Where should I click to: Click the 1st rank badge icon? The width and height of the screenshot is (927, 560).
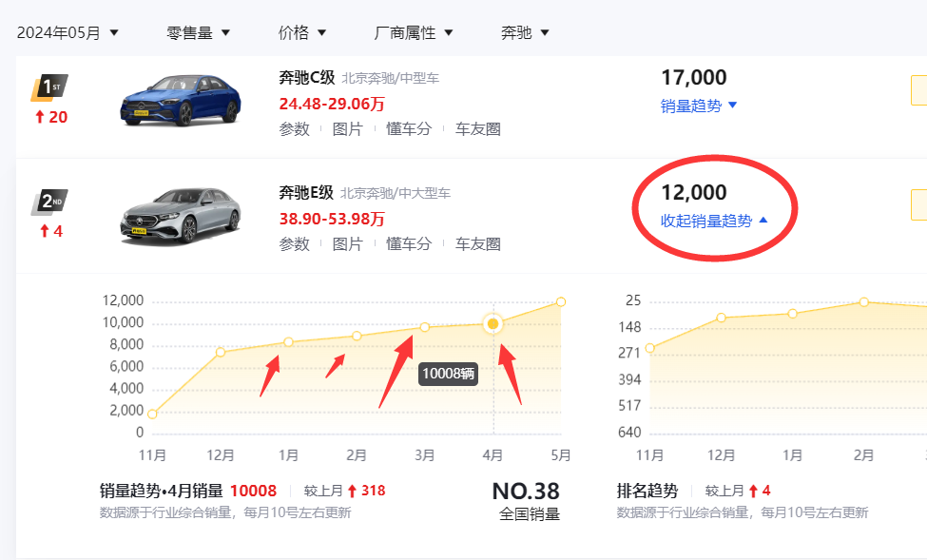(x=49, y=87)
